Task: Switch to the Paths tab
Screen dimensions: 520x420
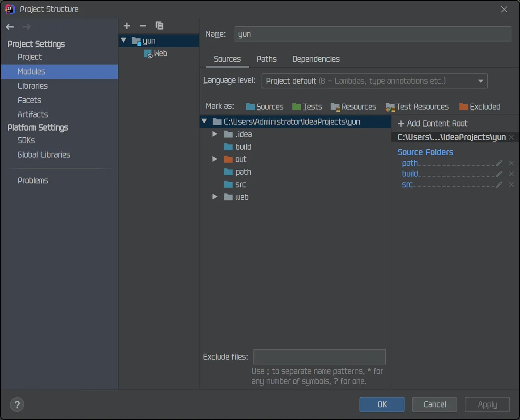Action: pos(267,59)
